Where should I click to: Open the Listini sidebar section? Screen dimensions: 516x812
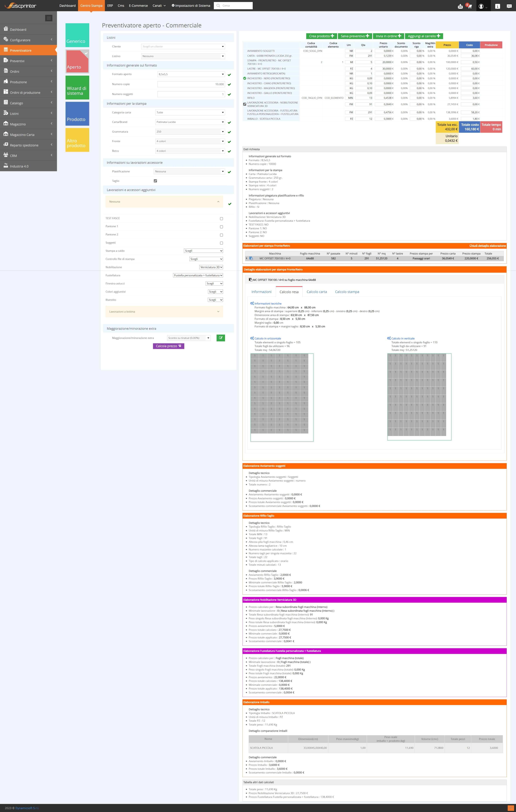point(28,113)
